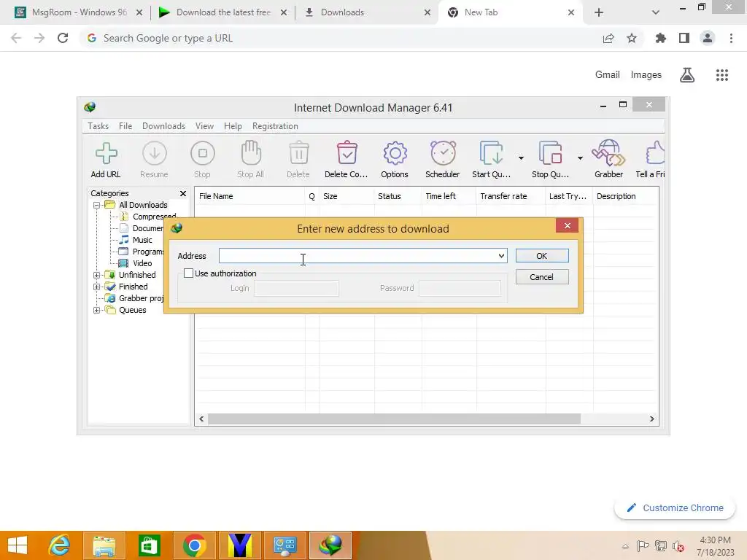747x560 pixels.
Task: Collapse the All Downloads tree node
Action: click(97, 205)
